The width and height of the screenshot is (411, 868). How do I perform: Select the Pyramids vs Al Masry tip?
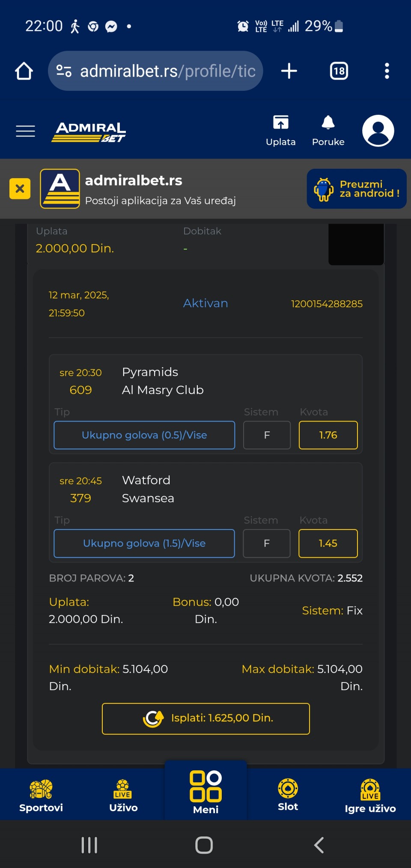[144, 435]
